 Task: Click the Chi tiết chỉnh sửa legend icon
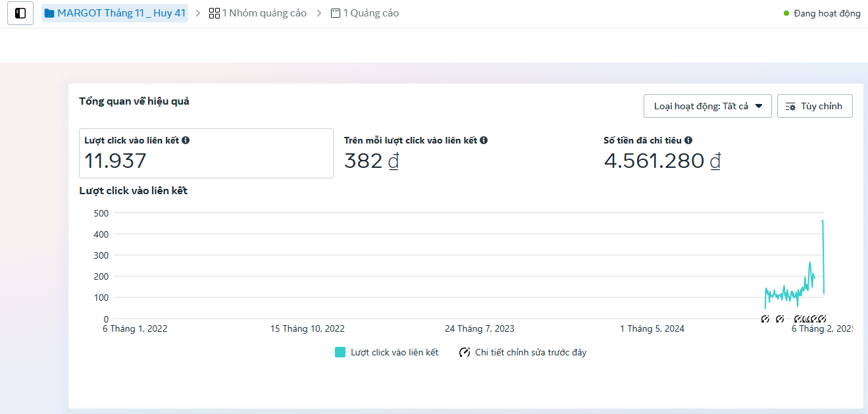[x=465, y=352]
